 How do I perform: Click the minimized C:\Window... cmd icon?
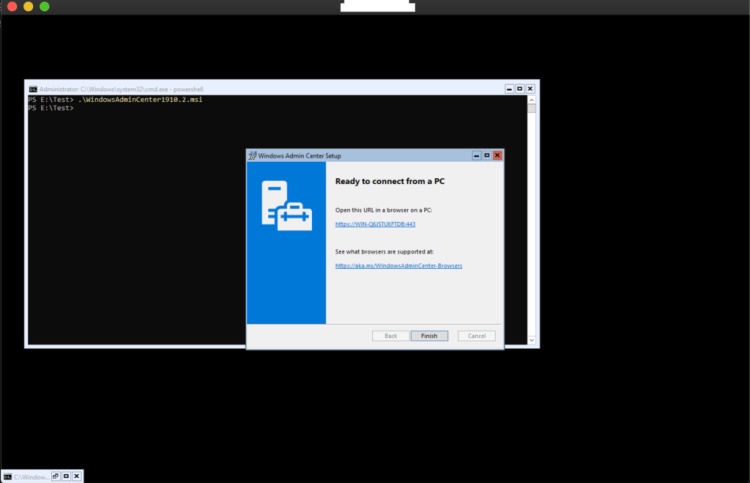8,477
